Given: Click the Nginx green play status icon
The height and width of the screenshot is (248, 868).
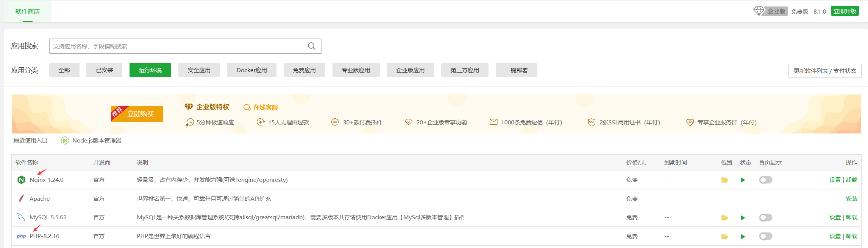Looking at the screenshot, I should (x=743, y=180).
